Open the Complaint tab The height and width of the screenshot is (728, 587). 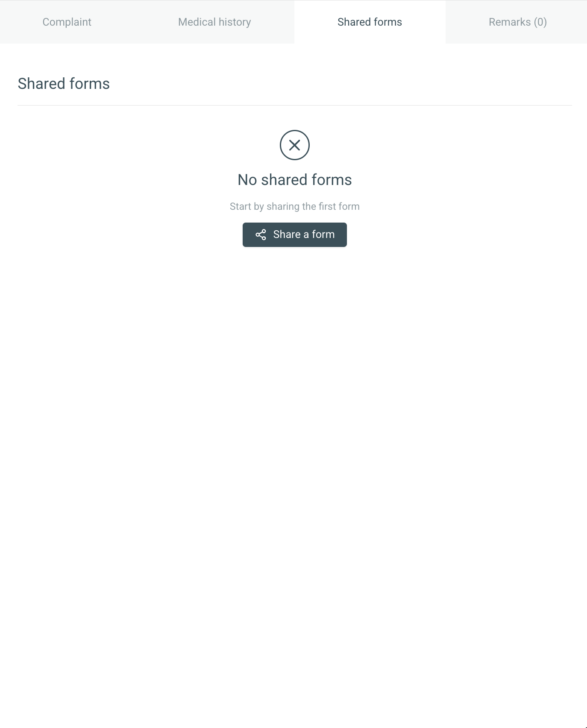coord(67,22)
